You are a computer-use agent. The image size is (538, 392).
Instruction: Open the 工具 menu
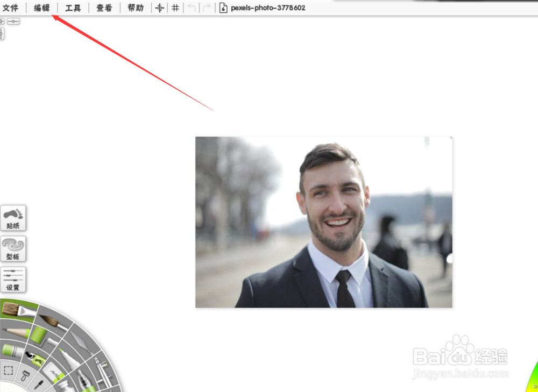73,8
